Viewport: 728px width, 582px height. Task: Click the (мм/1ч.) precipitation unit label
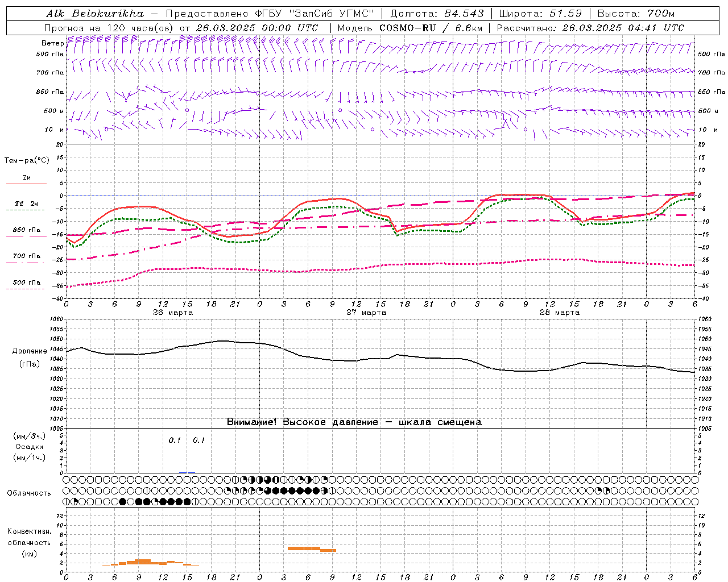pos(30,458)
